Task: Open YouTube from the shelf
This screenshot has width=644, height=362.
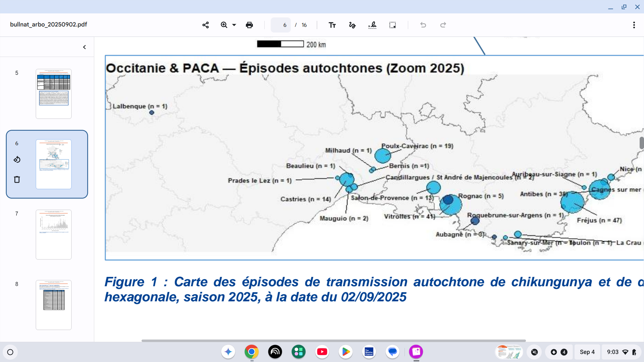Action: (322, 352)
